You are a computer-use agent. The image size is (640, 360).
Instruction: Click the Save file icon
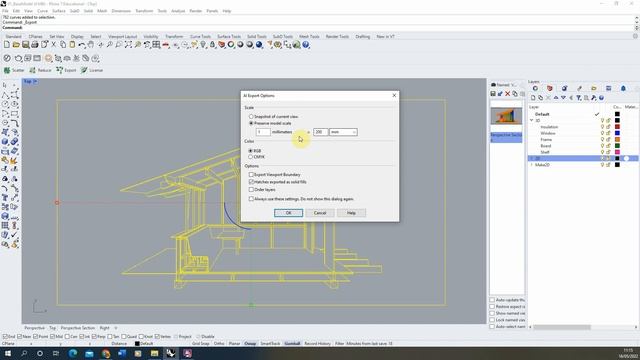click(25, 45)
